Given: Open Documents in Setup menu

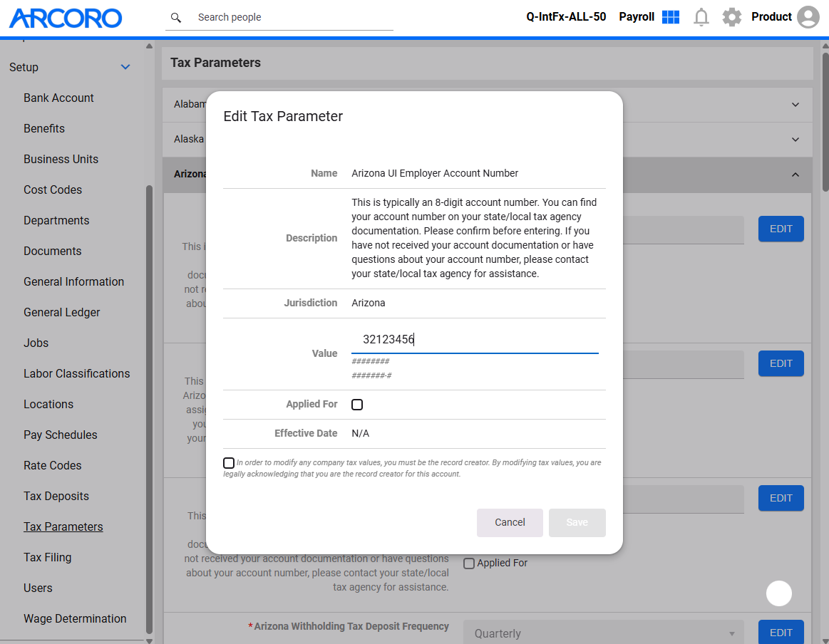Looking at the screenshot, I should (x=52, y=251).
